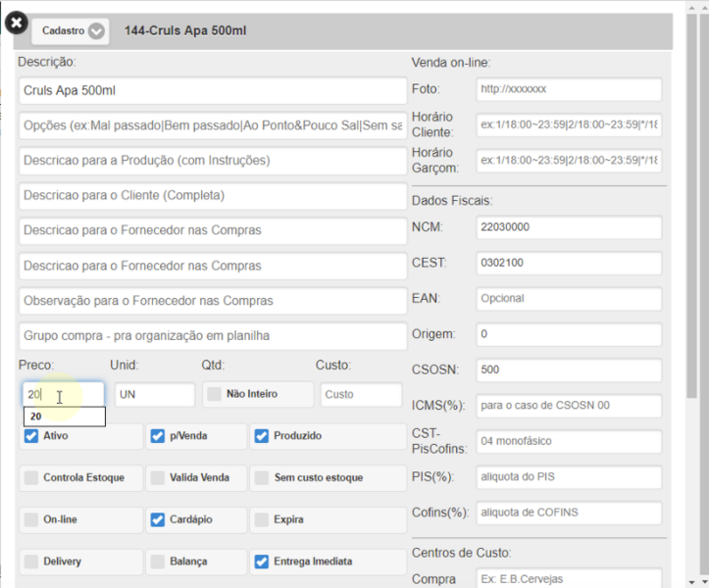This screenshot has width=709, height=588.
Task: Click the PIS(%) aliquota field
Action: tap(569, 477)
